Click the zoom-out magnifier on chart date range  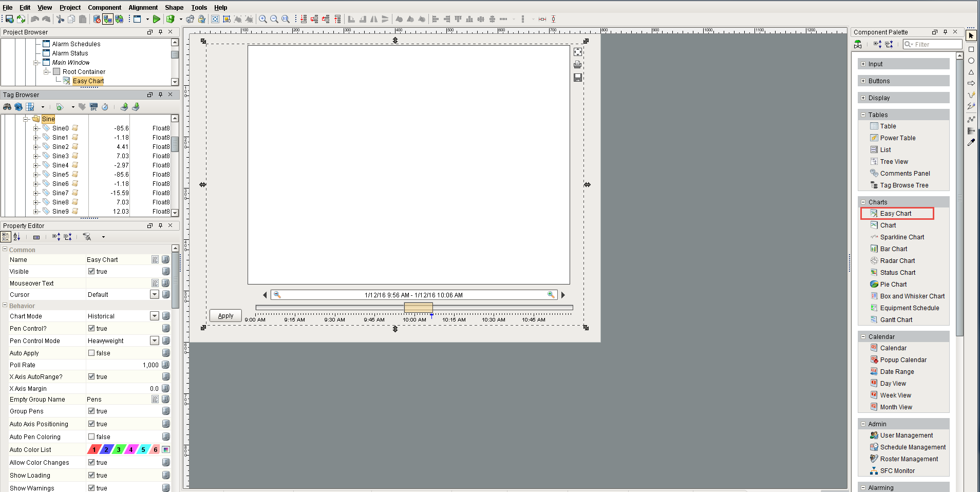(x=277, y=295)
